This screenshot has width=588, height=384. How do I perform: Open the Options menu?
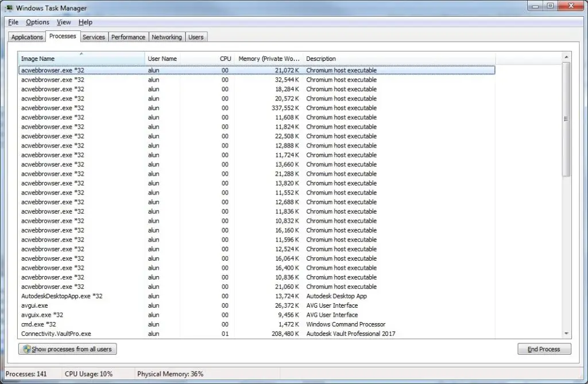pos(37,22)
